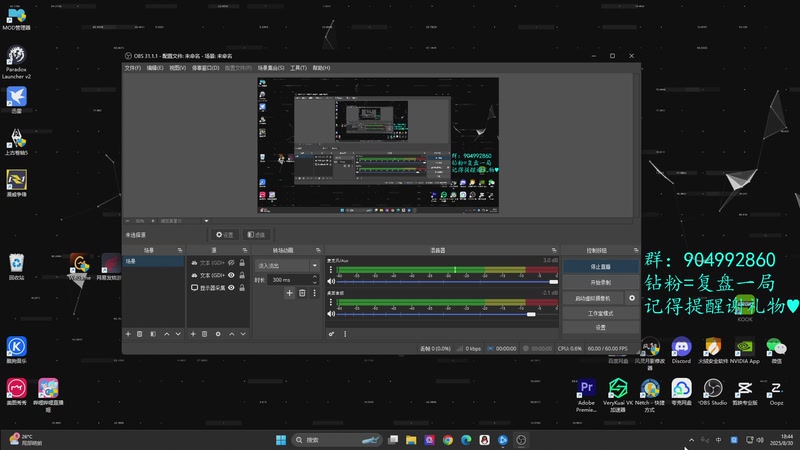Undock the Scenes panel with its float icon
Image resolution: width=800 pixels, height=450 pixels.
pyautogui.click(x=180, y=250)
